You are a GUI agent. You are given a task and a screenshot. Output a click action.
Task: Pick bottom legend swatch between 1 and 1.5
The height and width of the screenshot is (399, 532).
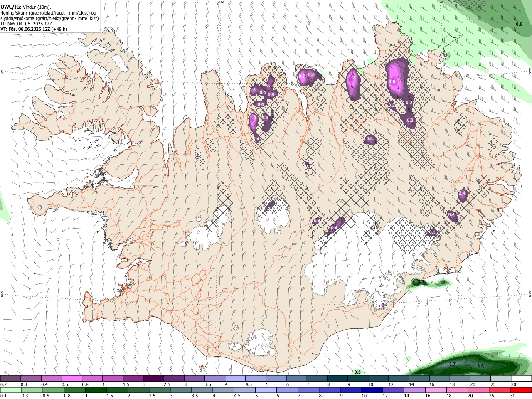(96, 390)
